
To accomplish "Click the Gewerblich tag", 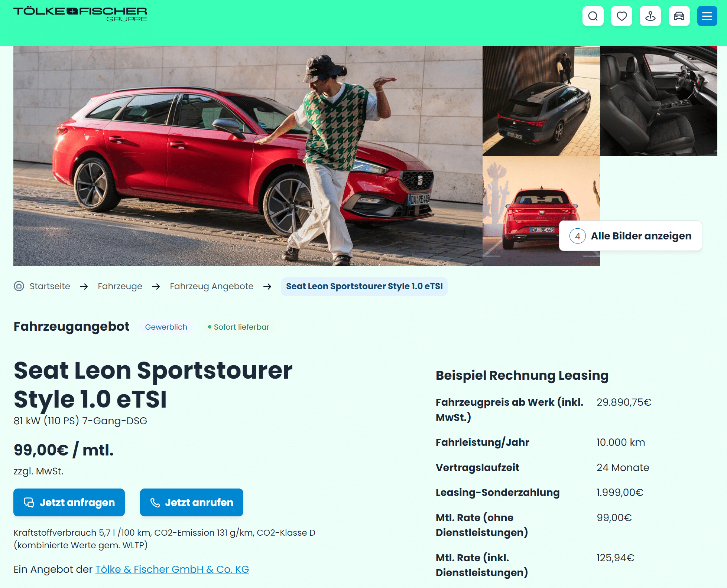I will click(x=166, y=327).
